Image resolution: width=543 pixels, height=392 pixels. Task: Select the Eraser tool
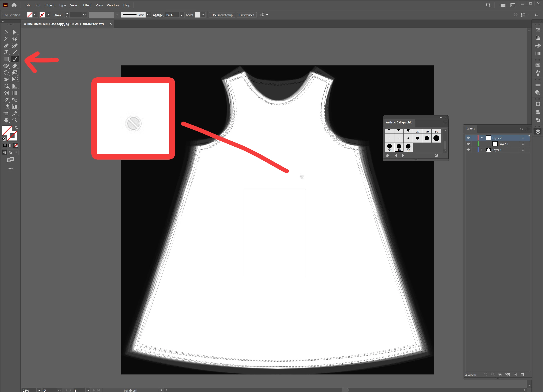[x=15, y=66]
